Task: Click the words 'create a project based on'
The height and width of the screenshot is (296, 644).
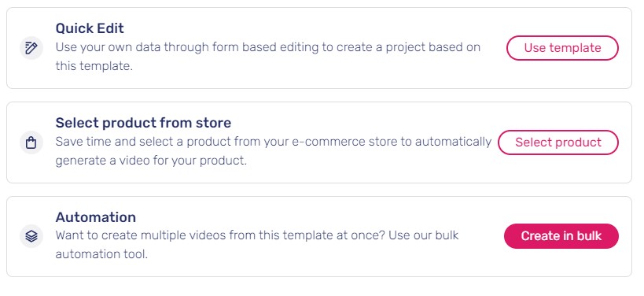Action: pos(408,47)
